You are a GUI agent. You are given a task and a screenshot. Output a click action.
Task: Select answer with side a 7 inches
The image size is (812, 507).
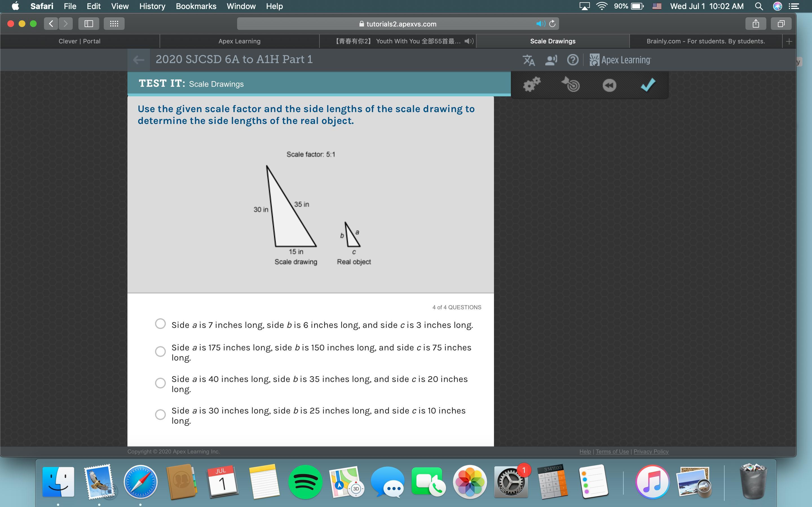pyautogui.click(x=160, y=324)
